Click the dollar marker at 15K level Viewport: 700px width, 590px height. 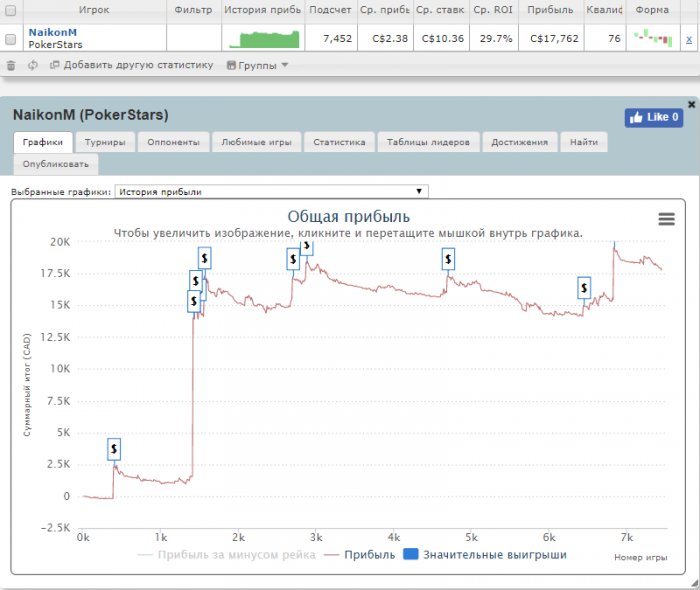[194, 301]
